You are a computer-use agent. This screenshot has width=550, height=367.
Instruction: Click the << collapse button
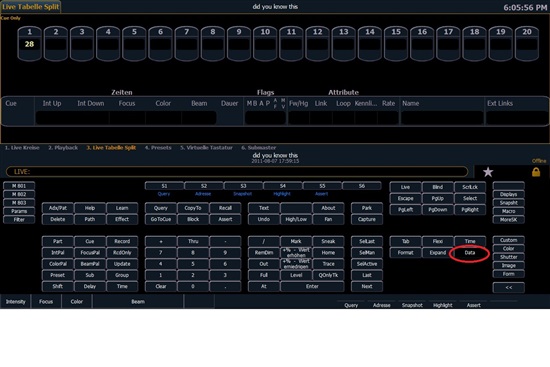point(509,287)
